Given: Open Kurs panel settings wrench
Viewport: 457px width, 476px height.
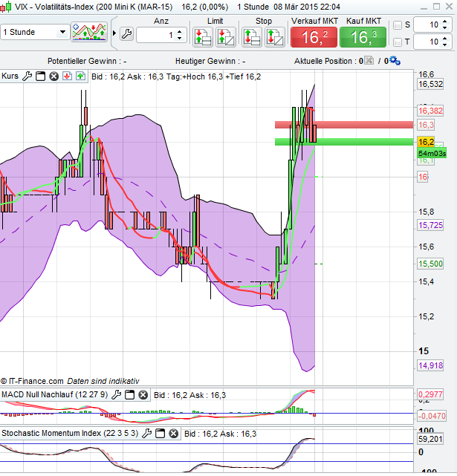Looking at the screenshot, I should pos(27,76).
